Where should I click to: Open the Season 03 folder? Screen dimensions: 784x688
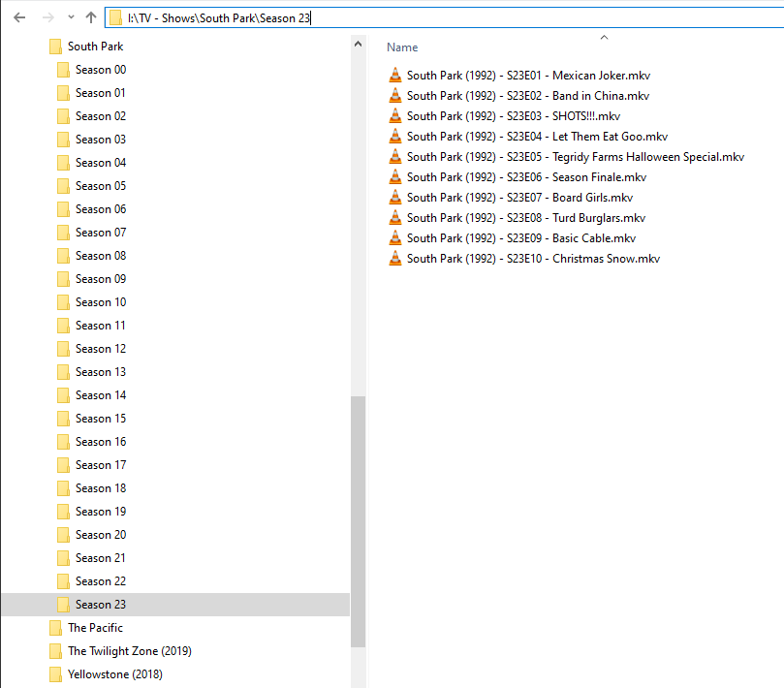(101, 140)
